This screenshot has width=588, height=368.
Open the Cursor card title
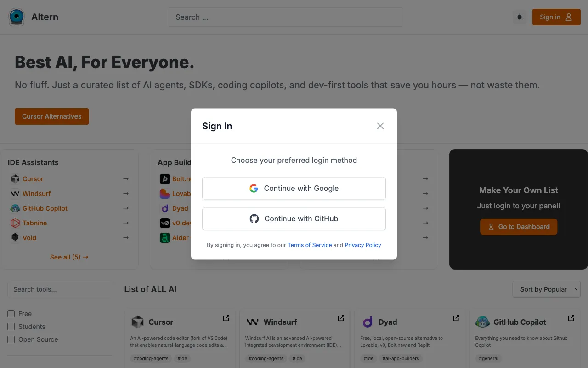[161, 322]
